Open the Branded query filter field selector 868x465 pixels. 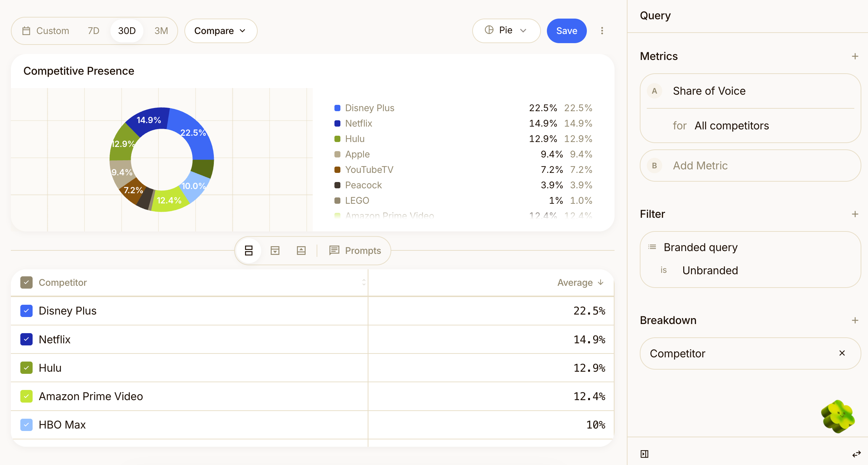pos(700,247)
